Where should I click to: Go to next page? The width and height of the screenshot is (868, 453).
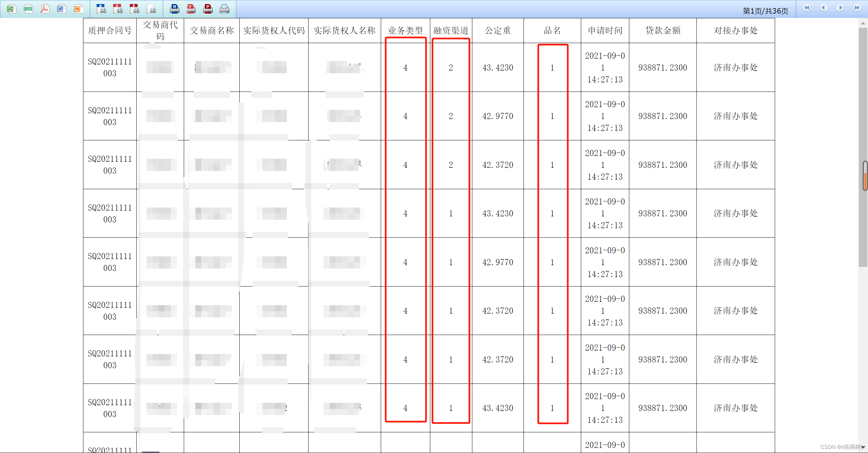point(840,8)
